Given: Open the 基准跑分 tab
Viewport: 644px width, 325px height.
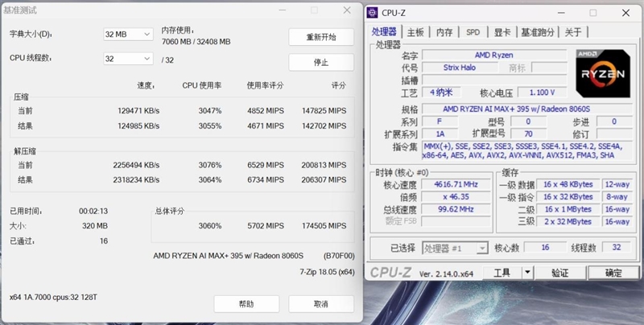Looking at the screenshot, I should click(537, 32).
